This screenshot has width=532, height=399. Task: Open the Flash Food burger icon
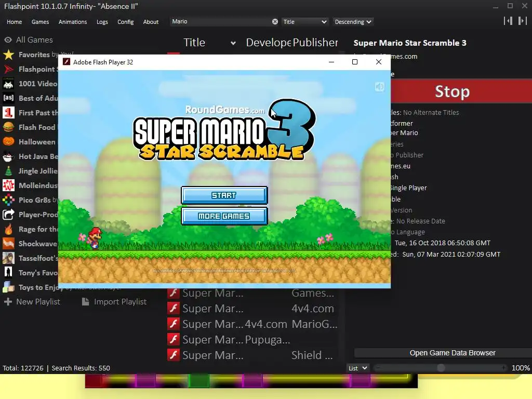8,127
